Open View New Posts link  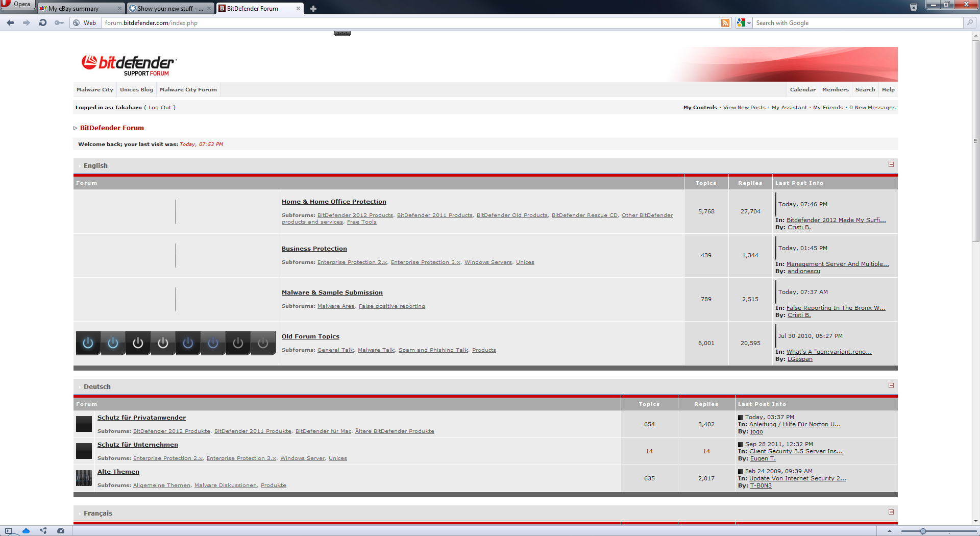[744, 108]
